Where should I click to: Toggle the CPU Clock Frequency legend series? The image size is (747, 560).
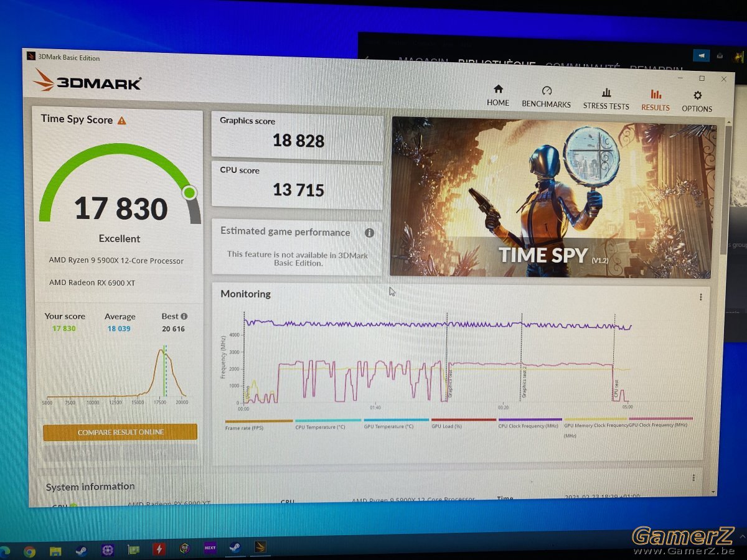pos(530,424)
